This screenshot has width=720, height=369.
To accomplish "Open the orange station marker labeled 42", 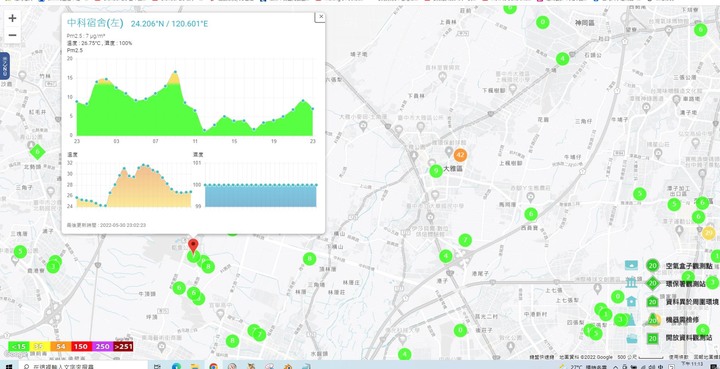I will (x=460, y=155).
